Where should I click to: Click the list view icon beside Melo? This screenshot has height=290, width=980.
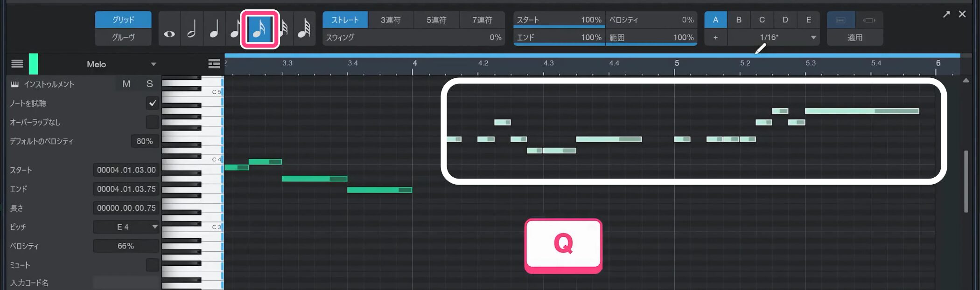point(214,64)
